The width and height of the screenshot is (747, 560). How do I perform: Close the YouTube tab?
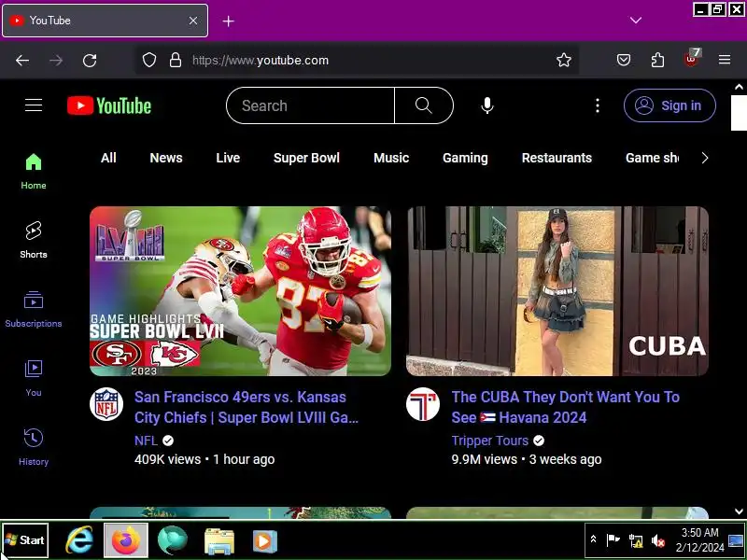(x=193, y=21)
